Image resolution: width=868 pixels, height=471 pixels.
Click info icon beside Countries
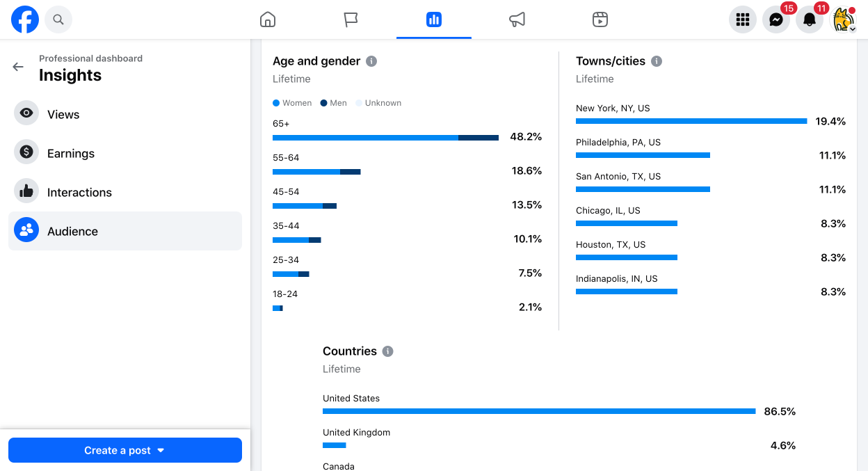pos(388,351)
